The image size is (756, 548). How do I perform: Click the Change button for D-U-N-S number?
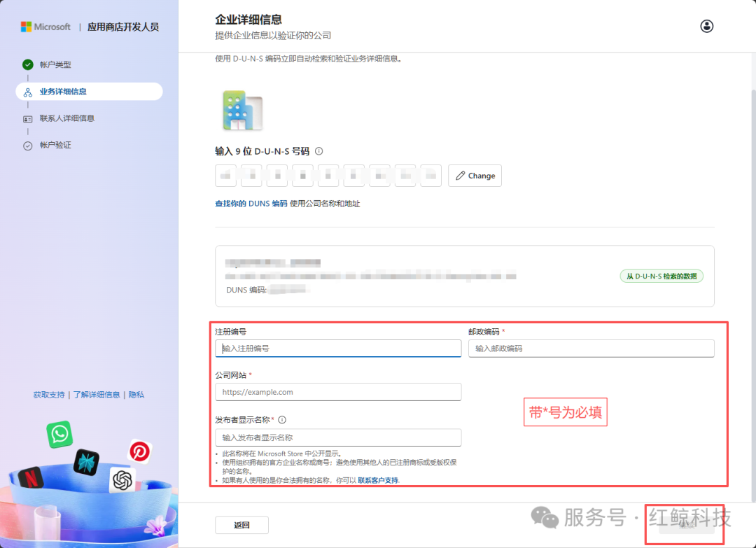(475, 176)
